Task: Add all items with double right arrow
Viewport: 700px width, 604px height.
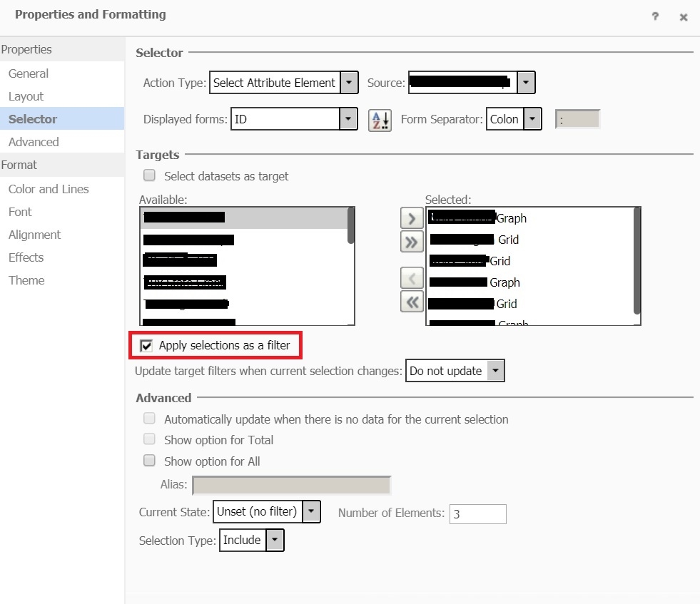Action: [x=412, y=242]
